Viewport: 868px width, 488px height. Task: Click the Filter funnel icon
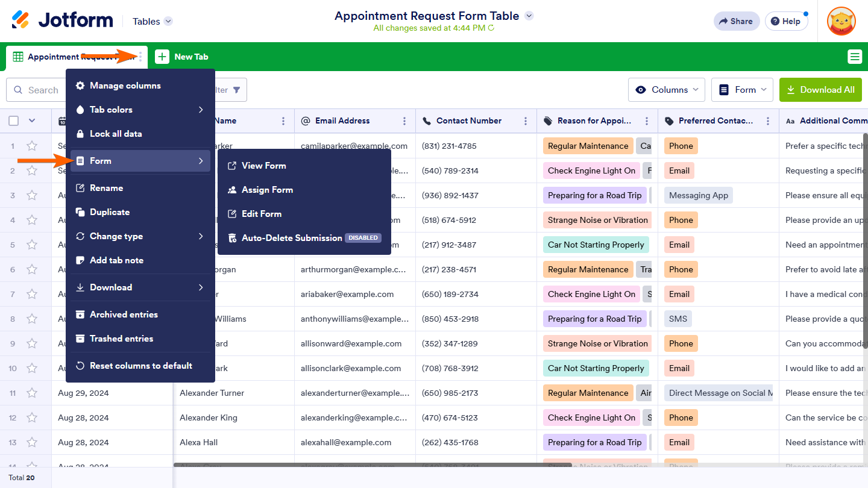(236, 90)
